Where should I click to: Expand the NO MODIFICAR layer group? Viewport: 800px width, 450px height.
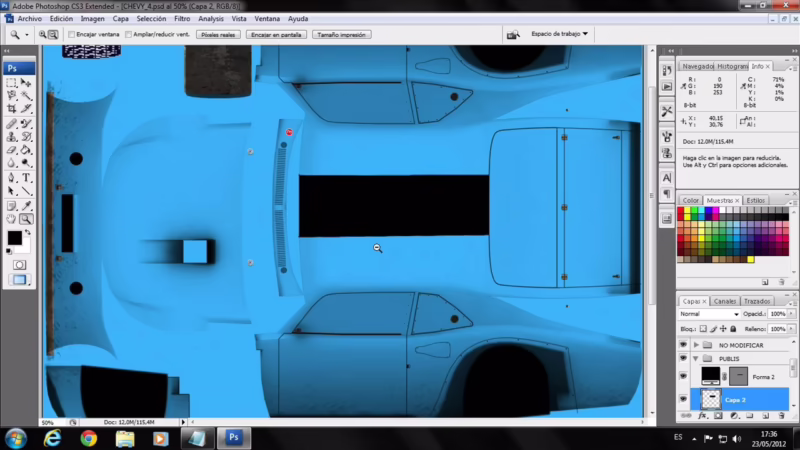(x=696, y=344)
